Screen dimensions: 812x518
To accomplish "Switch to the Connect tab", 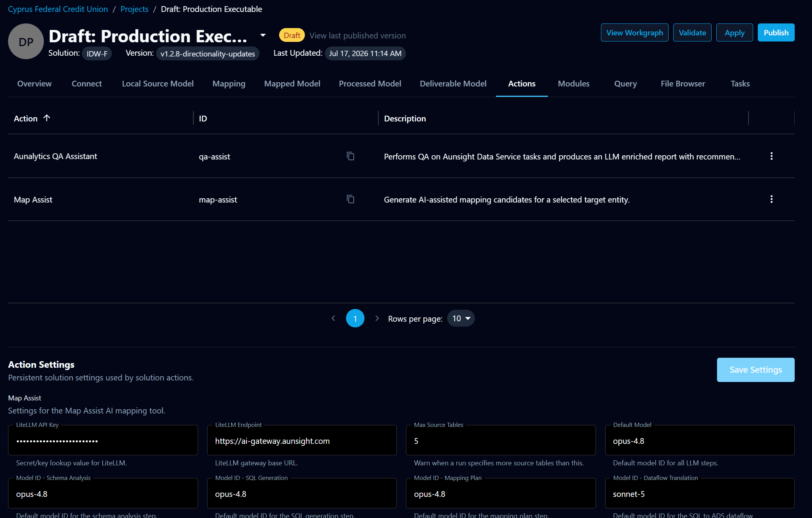I will pyautogui.click(x=87, y=83).
